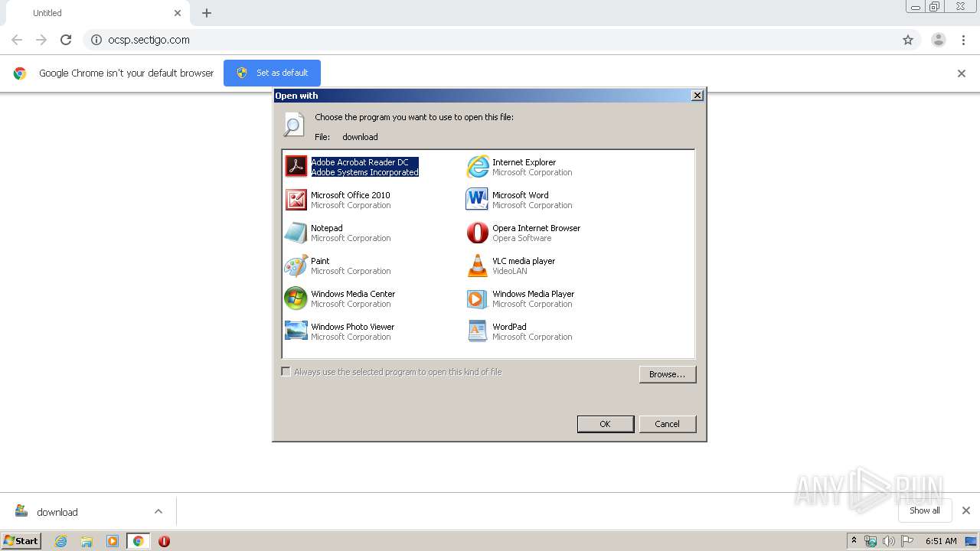Click the OK button
The image size is (980, 551).
605,424
